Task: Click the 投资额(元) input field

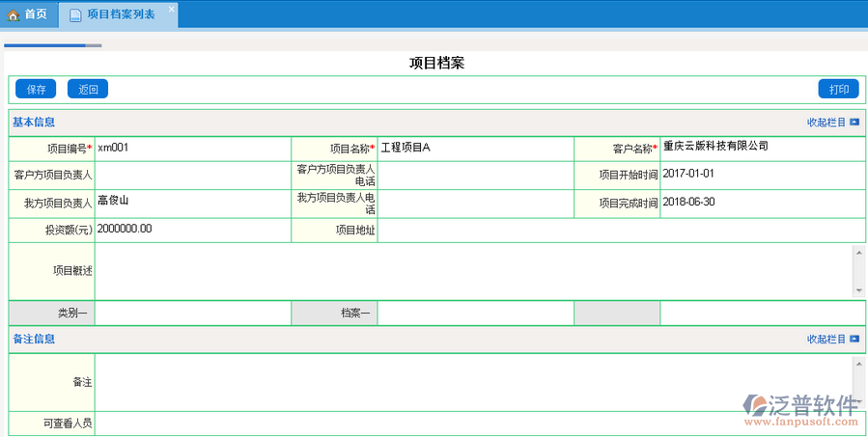Action: point(192,231)
